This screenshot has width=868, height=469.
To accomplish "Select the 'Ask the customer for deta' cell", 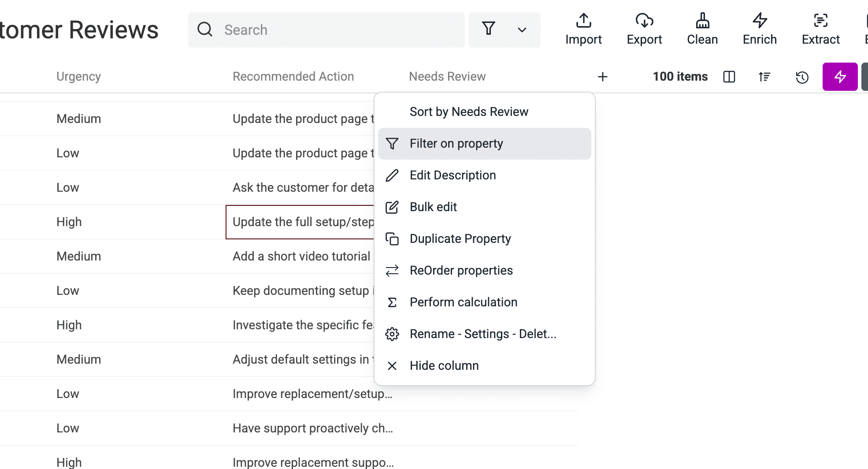I will [300, 188].
